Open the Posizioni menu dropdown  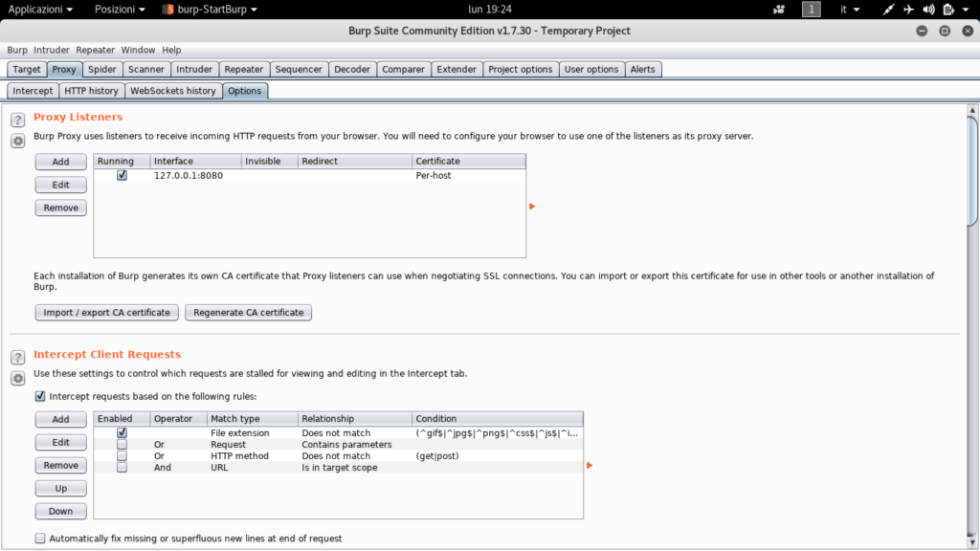(x=120, y=10)
